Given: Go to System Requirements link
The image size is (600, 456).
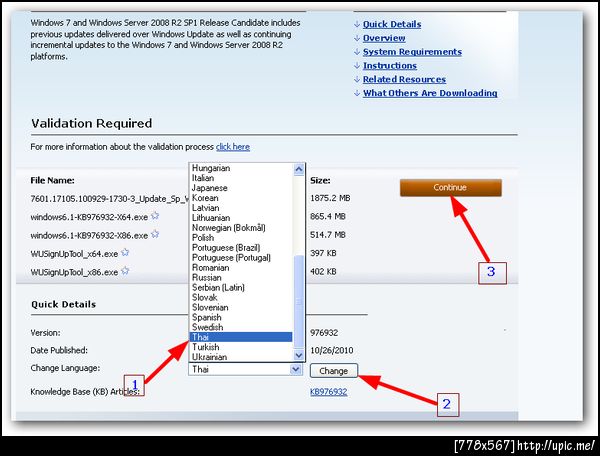Looking at the screenshot, I should click(412, 52).
